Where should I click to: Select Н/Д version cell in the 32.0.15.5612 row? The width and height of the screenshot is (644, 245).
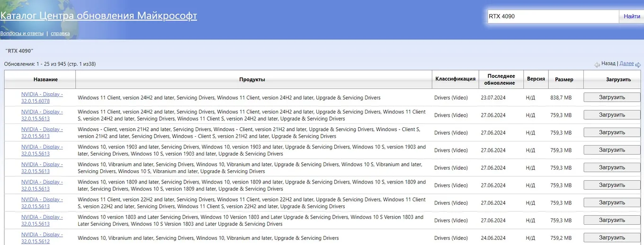pos(530,238)
